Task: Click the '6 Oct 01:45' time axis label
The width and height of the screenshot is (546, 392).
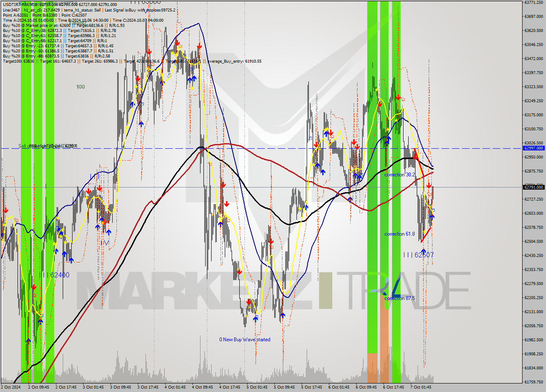Action: [339, 387]
